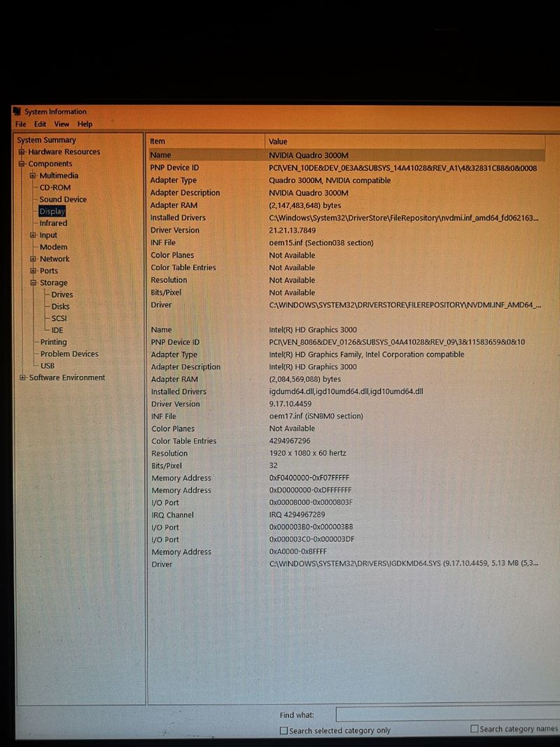The width and height of the screenshot is (560, 747).
Task: Expand the Network node
Action: 33,259
